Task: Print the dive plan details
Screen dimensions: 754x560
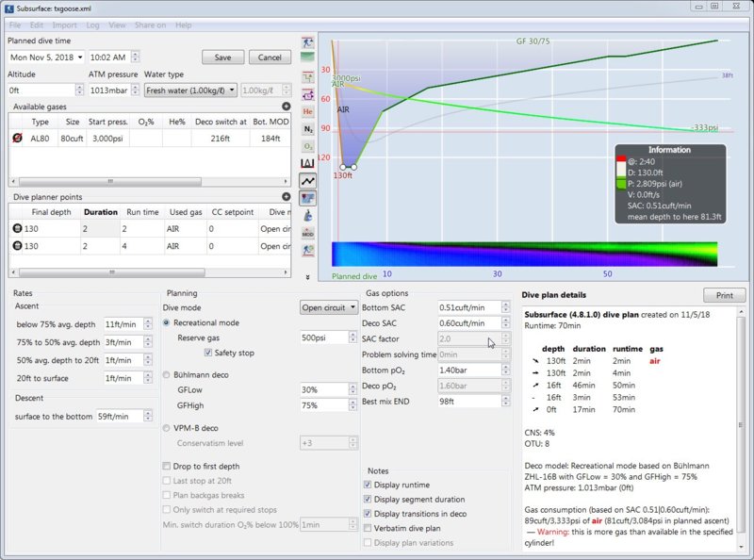Action: [724, 295]
